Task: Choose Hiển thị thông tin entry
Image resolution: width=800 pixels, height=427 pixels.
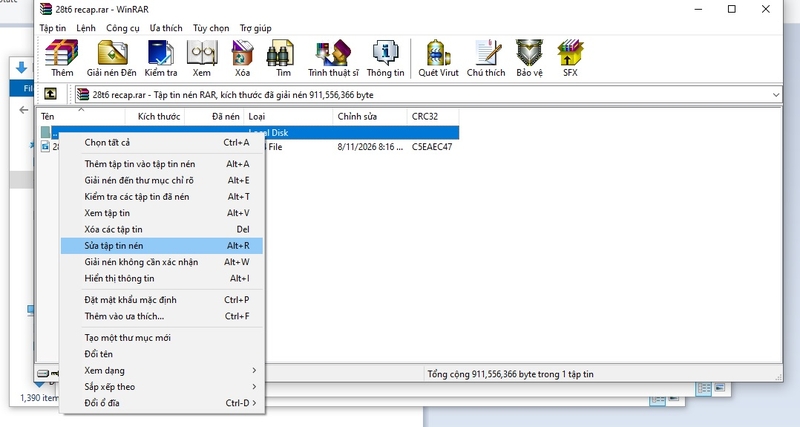Action: (162, 278)
